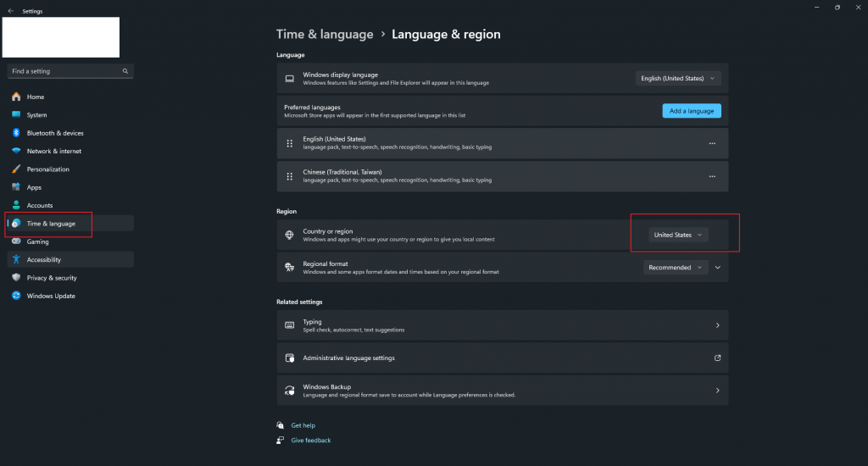Click the Bluetooth icon in sidebar

16,133
